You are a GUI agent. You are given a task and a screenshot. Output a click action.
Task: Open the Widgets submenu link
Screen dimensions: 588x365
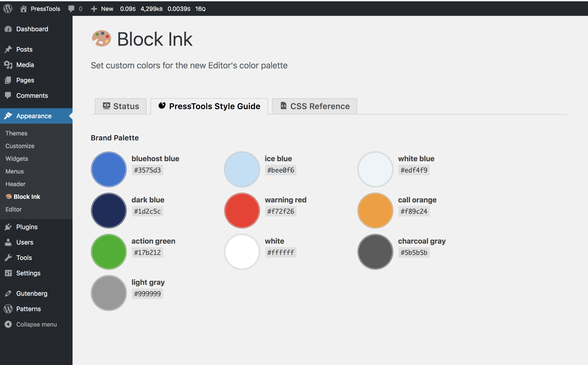17,158
